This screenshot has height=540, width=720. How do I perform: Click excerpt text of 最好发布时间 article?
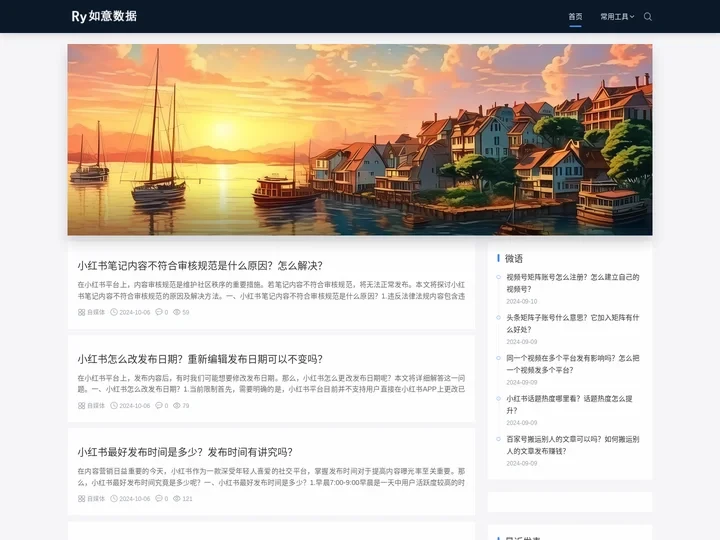point(271,477)
